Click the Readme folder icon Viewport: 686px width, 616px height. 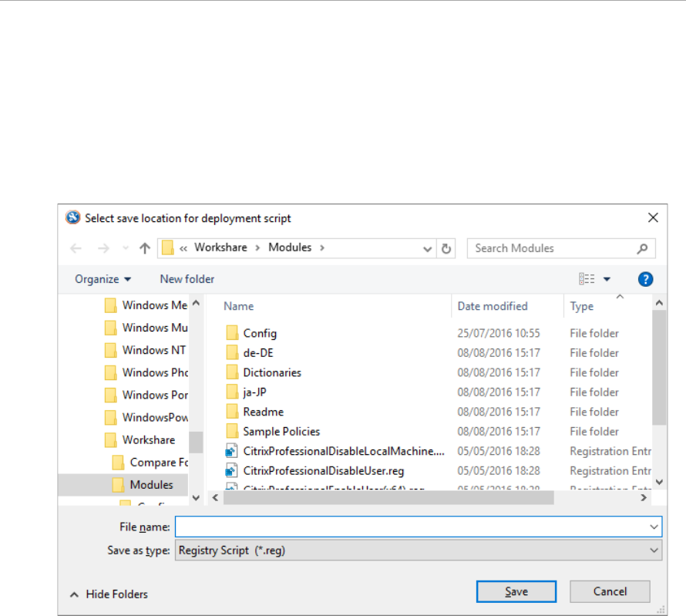tap(232, 412)
